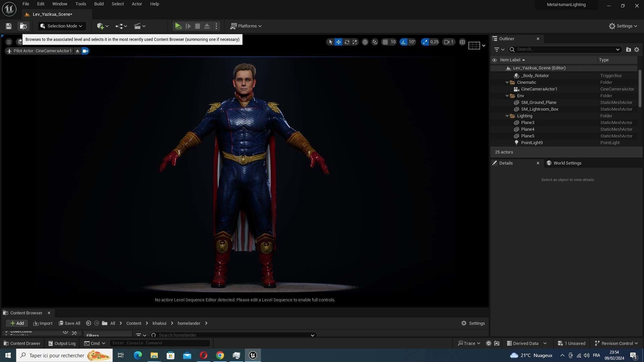
Task: Open the Blueprints toolbar icon
Action: click(x=121, y=26)
